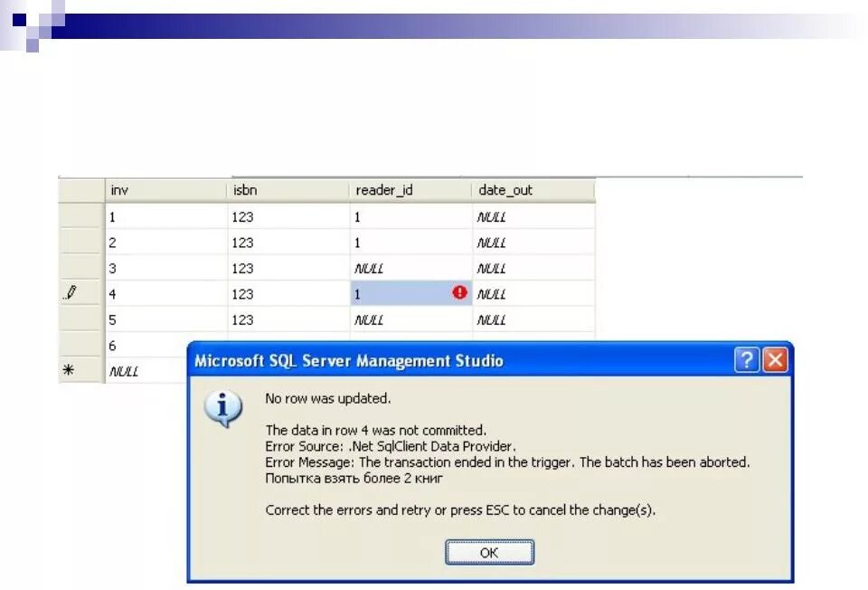Select the isbn cell 123 in inv row 2

(x=288, y=243)
